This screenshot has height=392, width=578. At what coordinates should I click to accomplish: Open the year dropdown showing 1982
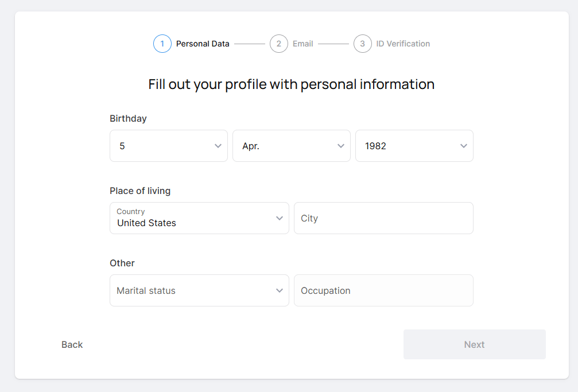[x=414, y=146]
